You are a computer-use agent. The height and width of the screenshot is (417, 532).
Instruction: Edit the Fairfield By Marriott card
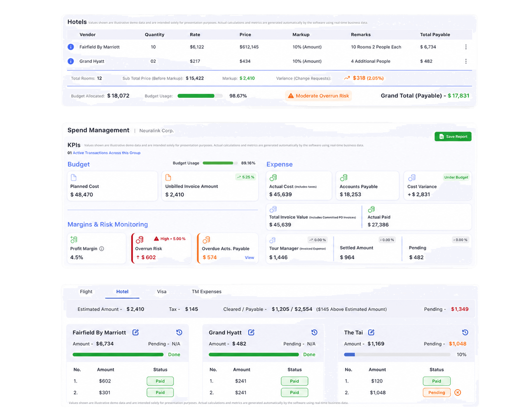(135, 332)
